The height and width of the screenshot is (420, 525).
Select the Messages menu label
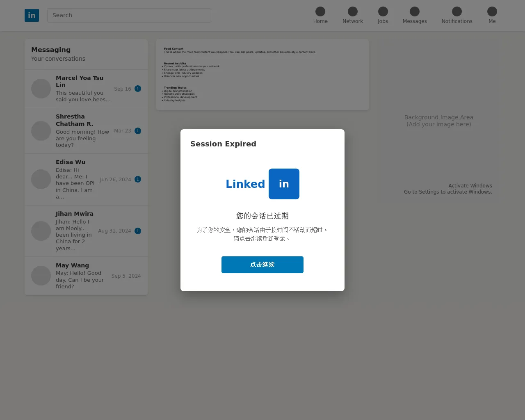point(415,21)
